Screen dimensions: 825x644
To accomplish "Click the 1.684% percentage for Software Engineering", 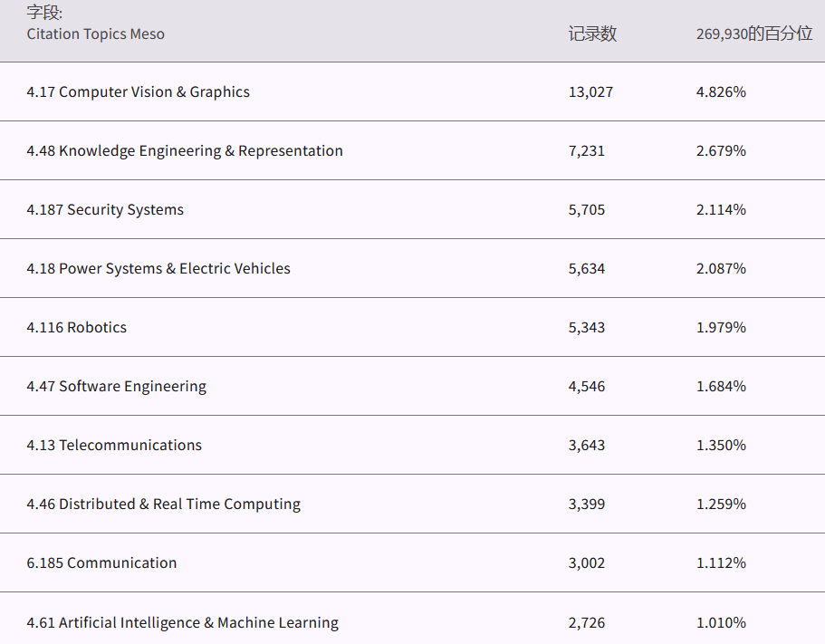I will [x=721, y=386].
